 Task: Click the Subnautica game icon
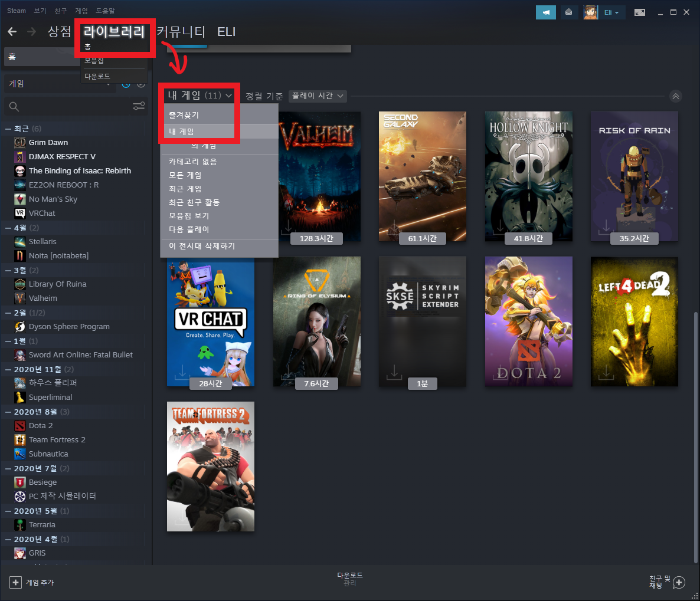coord(20,454)
